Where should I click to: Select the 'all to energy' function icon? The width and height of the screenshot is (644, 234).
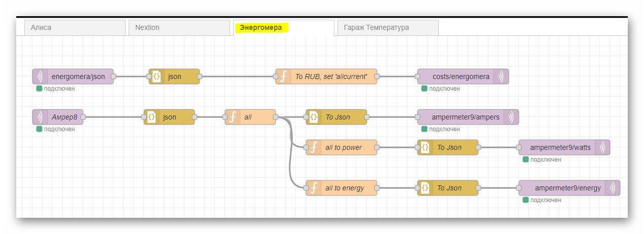(314, 188)
